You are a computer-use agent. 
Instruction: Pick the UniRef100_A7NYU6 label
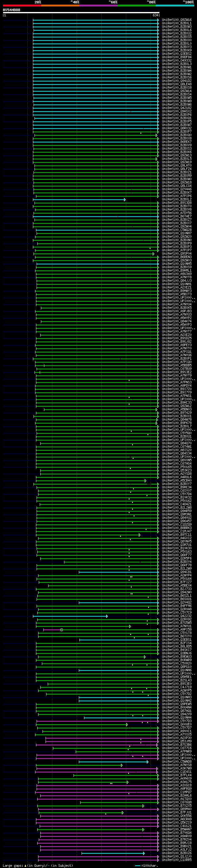177,355
